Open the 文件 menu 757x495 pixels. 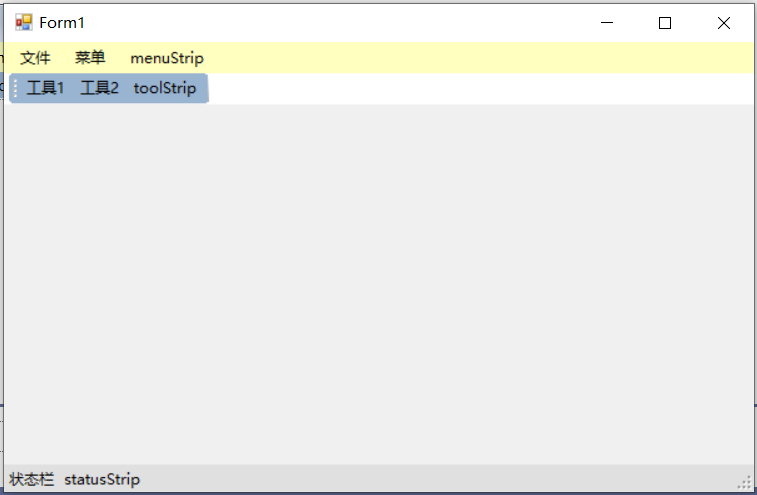tap(35, 58)
